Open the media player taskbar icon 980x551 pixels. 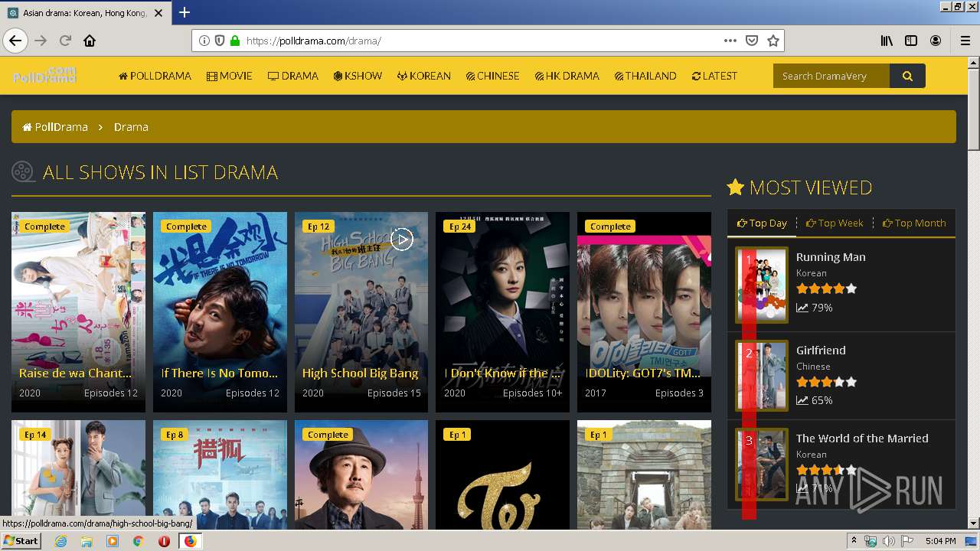tap(113, 541)
